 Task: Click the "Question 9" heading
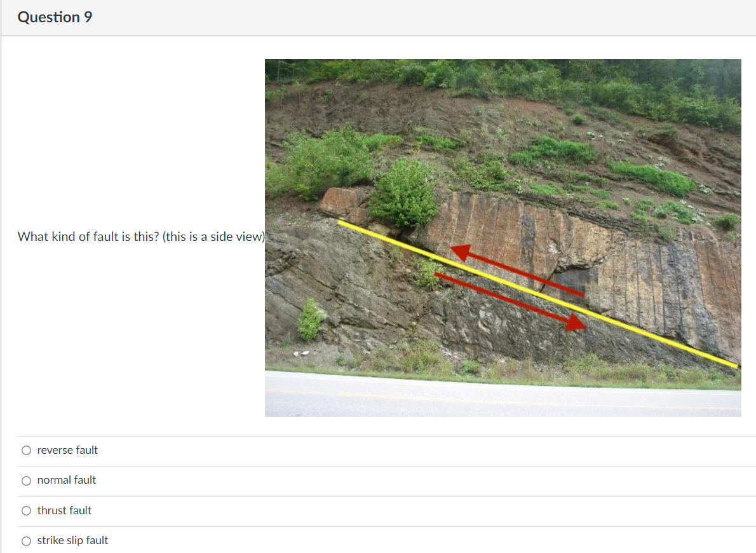click(55, 17)
